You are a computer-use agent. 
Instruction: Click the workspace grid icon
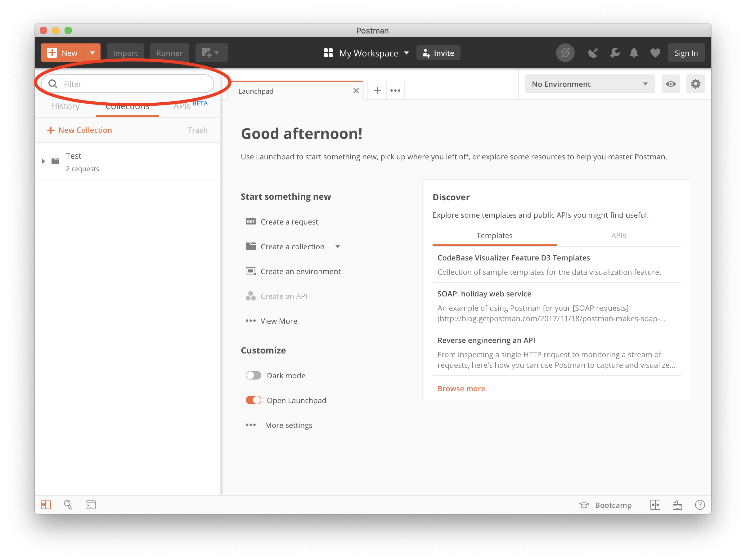[x=328, y=53]
